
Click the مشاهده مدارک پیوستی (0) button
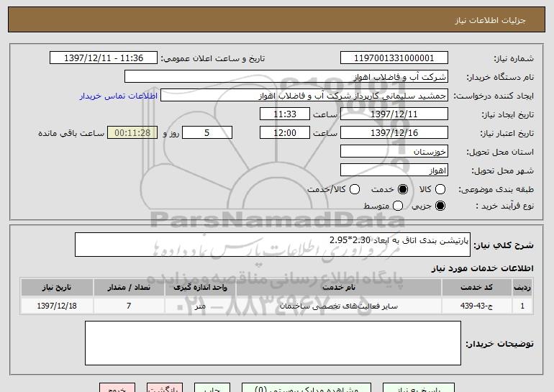pos(306,388)
